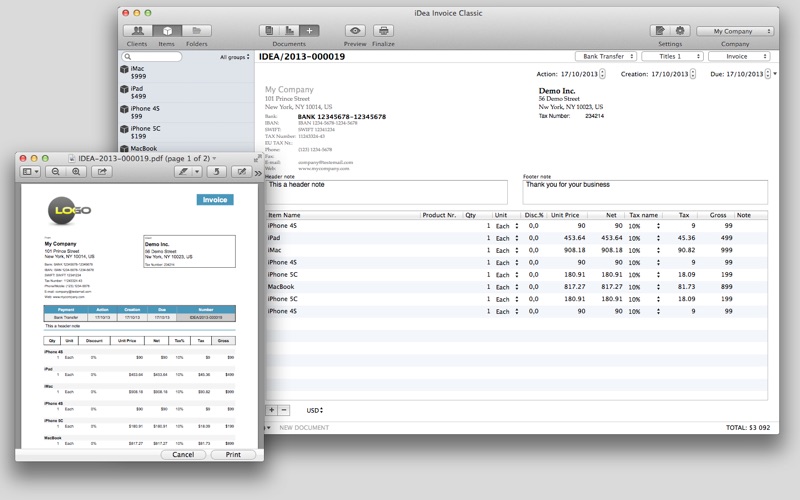Click the Share icon in PDF window
Screen dimensions: 800x500
pos(102,172)
